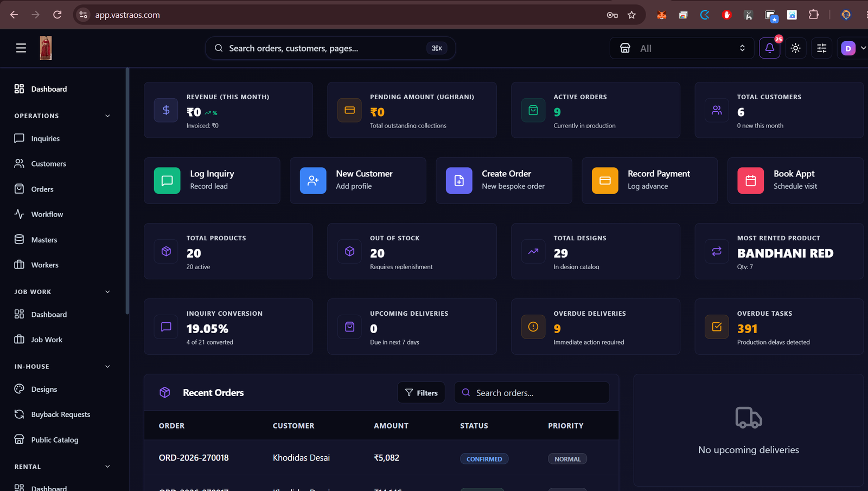Click the Public Catalog store icon
The width and height of the screenshot is (868, 491).
coord(19,439)
